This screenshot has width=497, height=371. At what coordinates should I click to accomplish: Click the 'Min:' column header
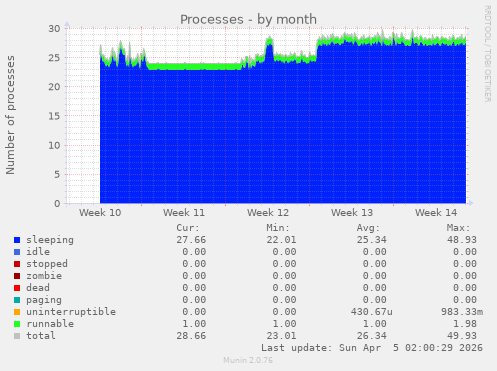coord(278,228)
